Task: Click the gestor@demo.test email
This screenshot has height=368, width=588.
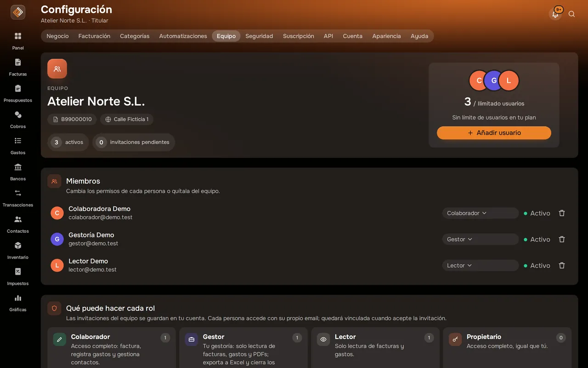Action: click(93, 243)
